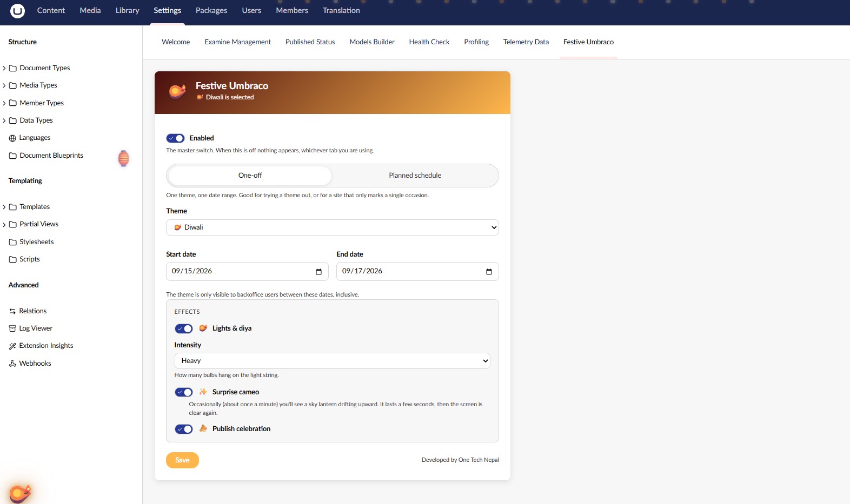Open the End date calendar picker icon

[x=489, y=272]
